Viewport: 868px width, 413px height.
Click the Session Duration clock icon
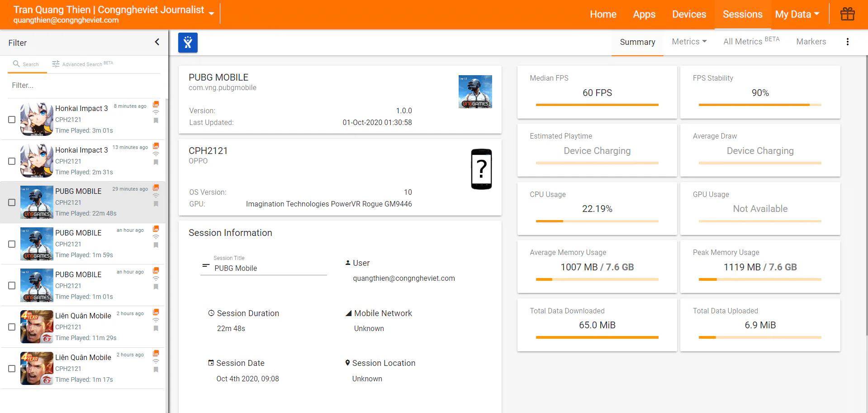(211, 313)
